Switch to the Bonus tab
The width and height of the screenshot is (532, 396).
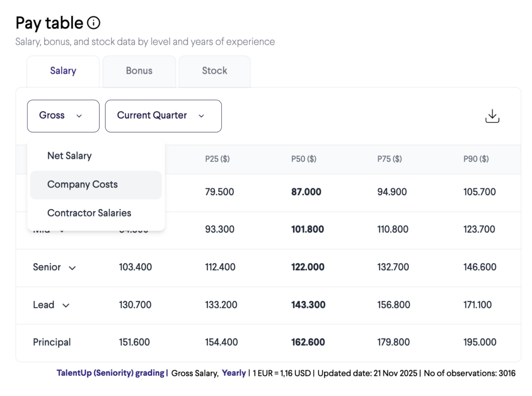tap(139, 71)
